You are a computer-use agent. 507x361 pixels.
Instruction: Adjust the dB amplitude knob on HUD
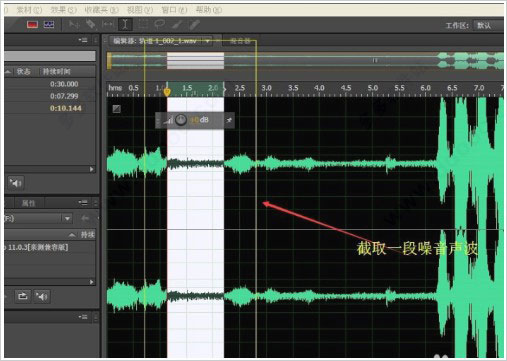181,120
